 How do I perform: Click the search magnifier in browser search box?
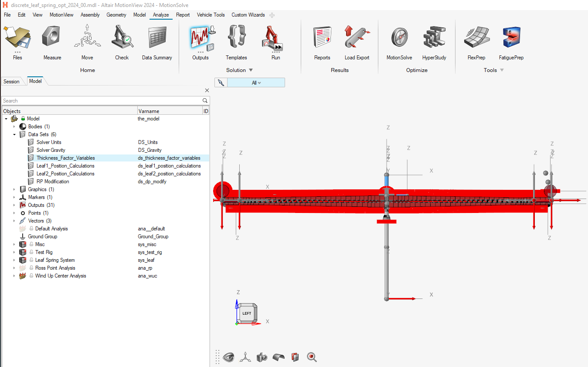tap(205, 101)
